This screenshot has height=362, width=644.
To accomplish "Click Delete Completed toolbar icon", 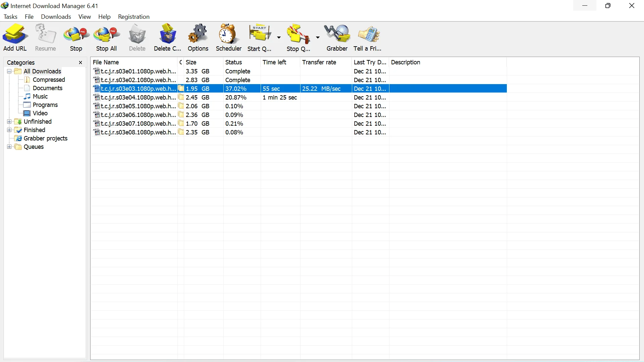I will pos(167,38).
